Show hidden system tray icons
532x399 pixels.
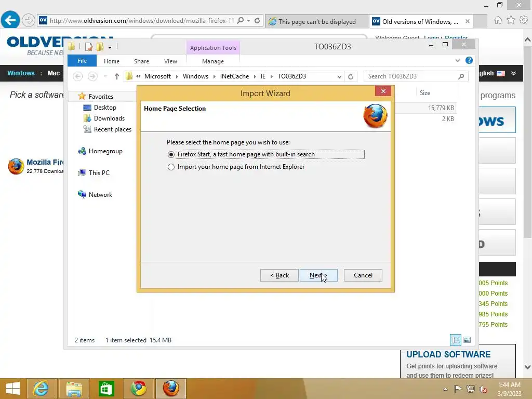pyautogui.click(x=445, y=389)
